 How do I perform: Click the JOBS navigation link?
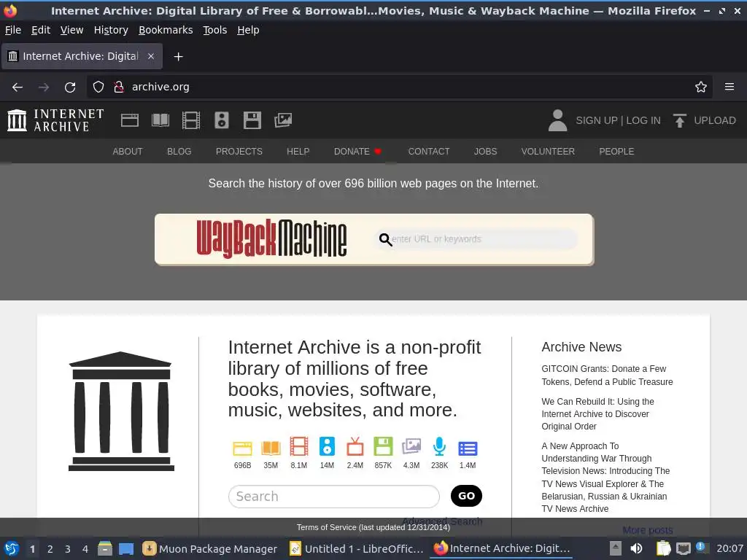(485, 152)
